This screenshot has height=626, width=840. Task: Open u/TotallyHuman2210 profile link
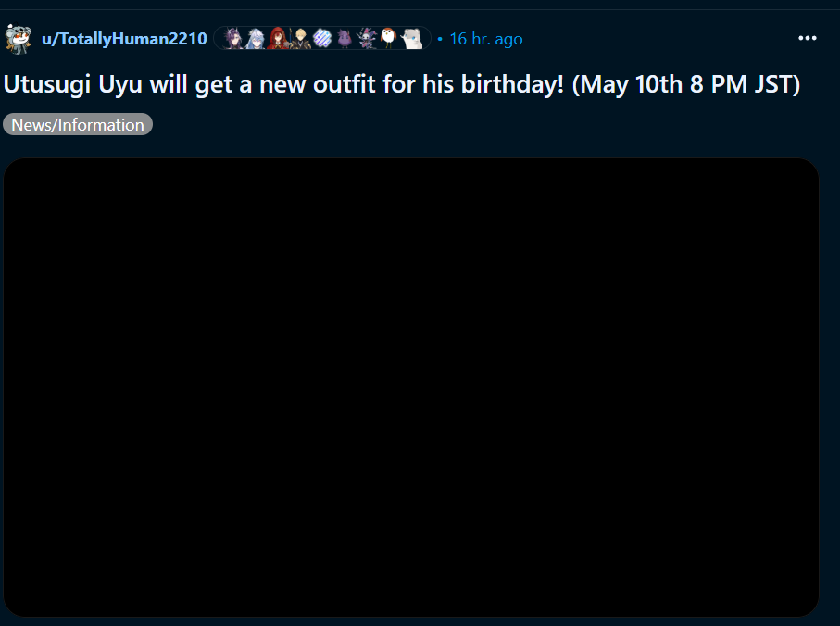click(124, 39)
